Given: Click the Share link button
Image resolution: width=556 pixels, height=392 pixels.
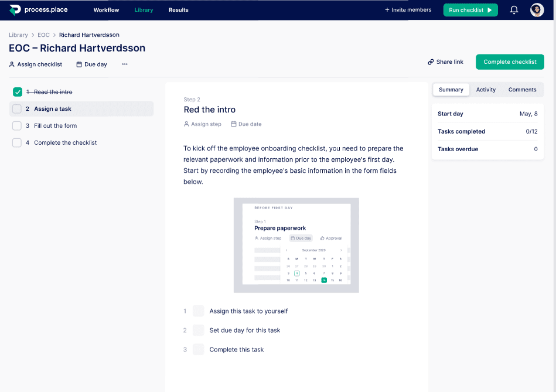Looking at the screenshot, I should click(445, 62).
